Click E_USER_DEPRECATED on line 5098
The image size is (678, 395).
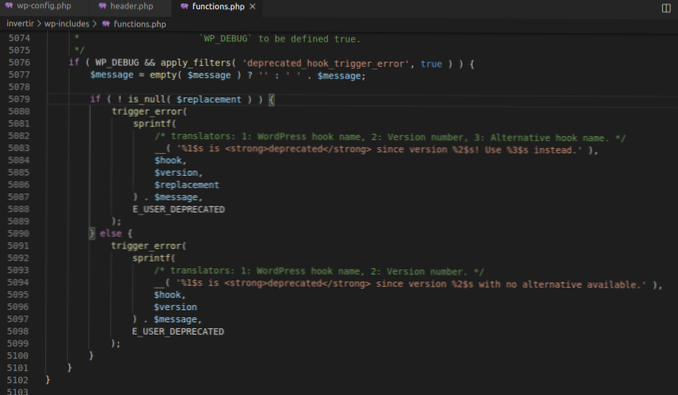click(178, 331)
